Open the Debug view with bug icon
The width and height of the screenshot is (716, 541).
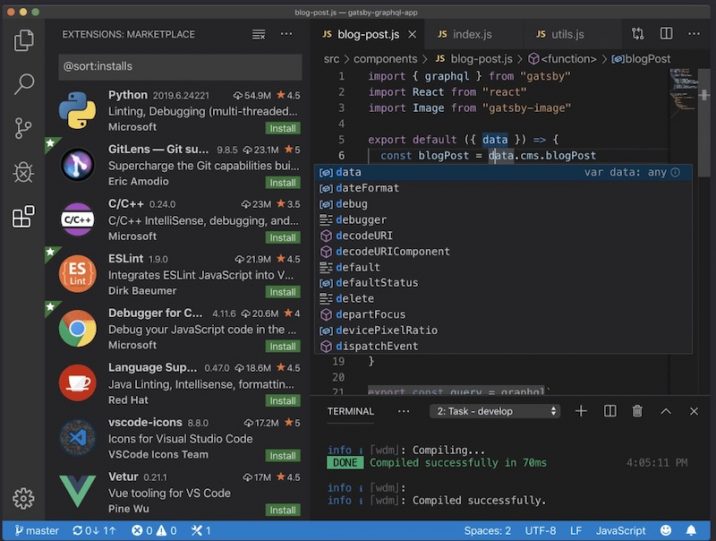23,173
